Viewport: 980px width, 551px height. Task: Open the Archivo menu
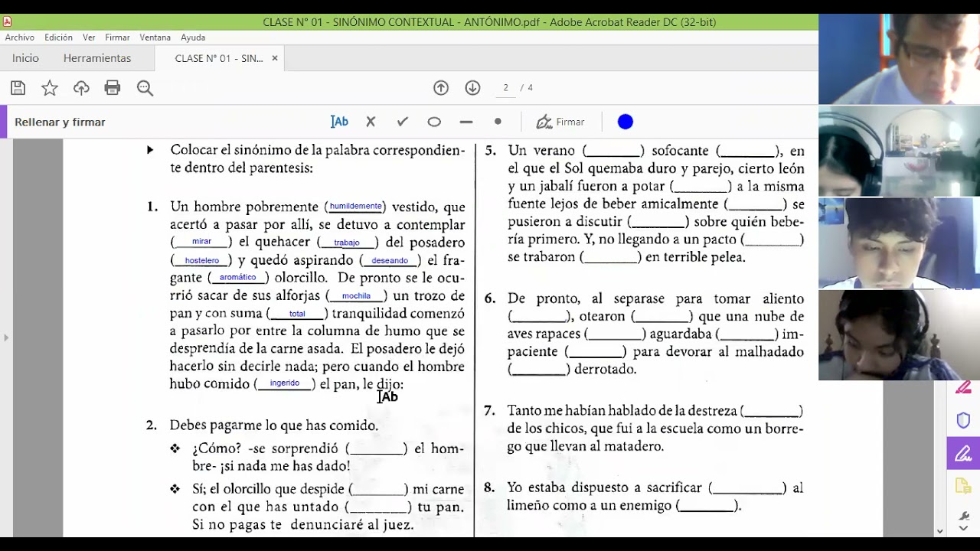(19, 37)
